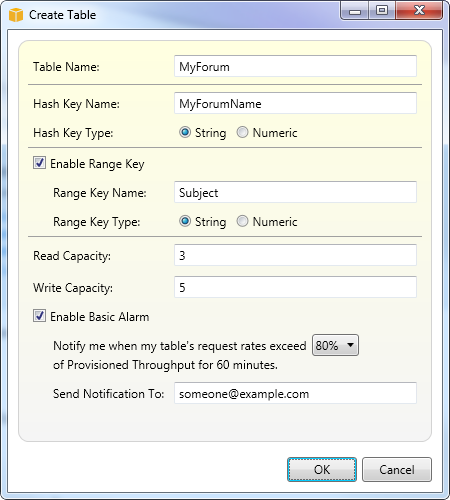The image size is (450, 500).
Task: Toggle Enable Basic Alarm checkbox
Action: pos(39,316)
